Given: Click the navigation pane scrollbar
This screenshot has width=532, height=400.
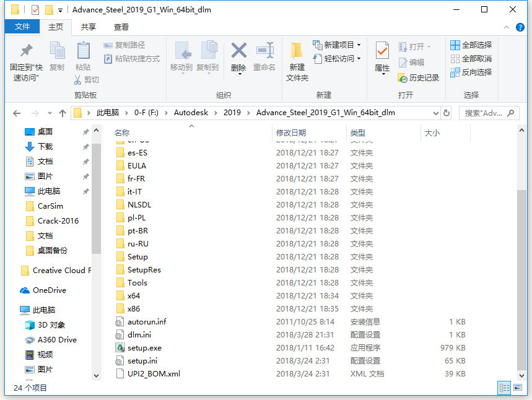Looking at the screenshot, I should [x=97, y=199].
